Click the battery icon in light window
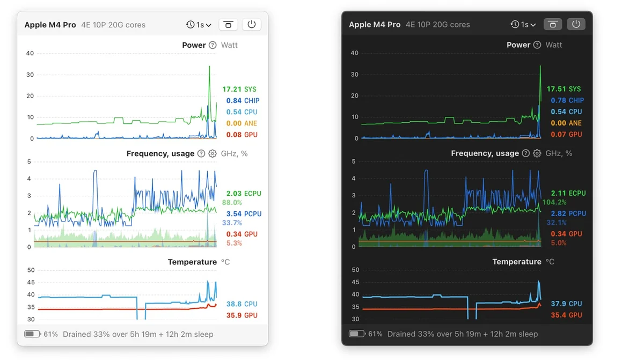Screen dimensions: 644x362 32,334
